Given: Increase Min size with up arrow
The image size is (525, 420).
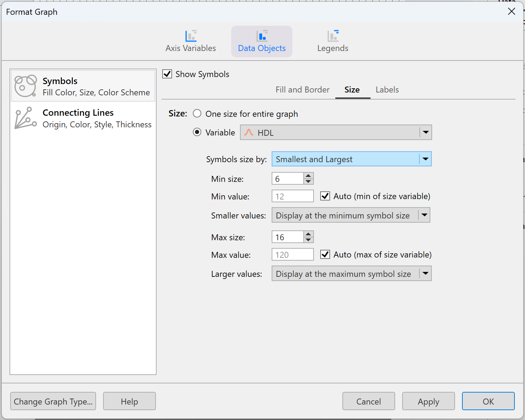Looking at the screenshot, I should pos(308,176).
